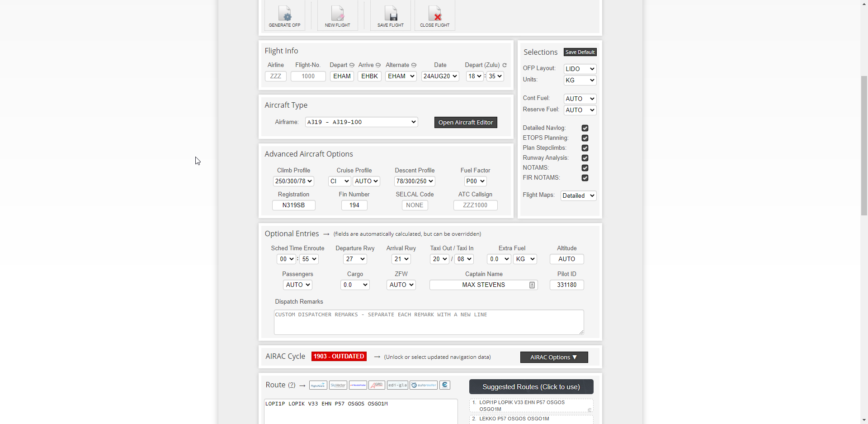Click the Dispatch Remarks text area
Screen dimensions: 868x424
click(428, 322)
